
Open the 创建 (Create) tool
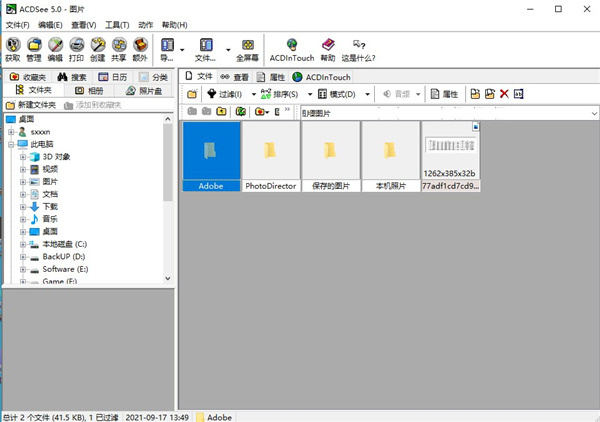pos(97,48)
